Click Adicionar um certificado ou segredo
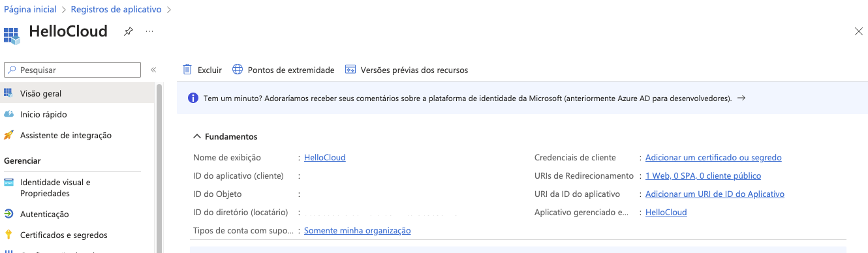868x253 pixels. click(x=713, y=158)
